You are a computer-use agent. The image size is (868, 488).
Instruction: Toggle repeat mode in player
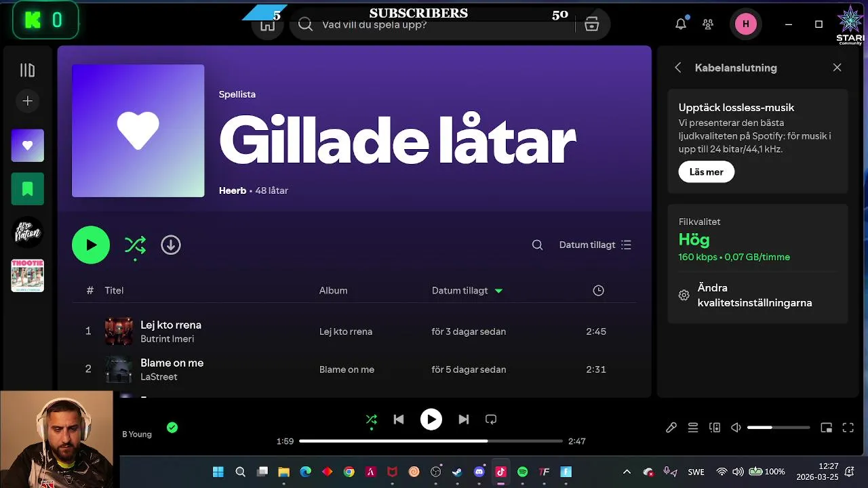click(x=491, y=420)
